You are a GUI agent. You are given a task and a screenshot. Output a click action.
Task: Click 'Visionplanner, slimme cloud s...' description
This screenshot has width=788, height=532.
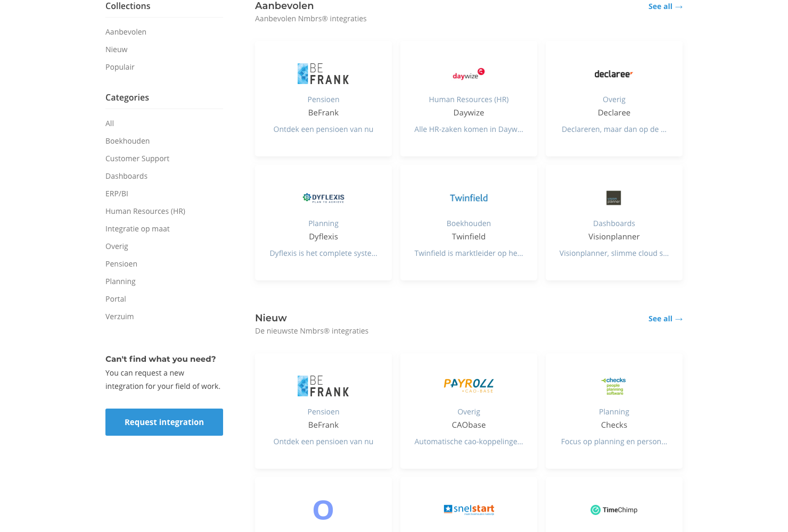[614, 253]
